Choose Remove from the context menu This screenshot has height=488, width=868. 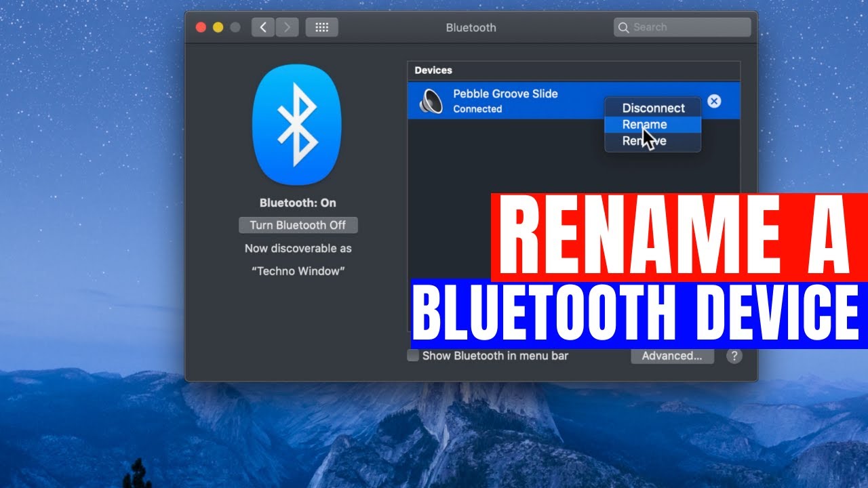click(653, 141)
